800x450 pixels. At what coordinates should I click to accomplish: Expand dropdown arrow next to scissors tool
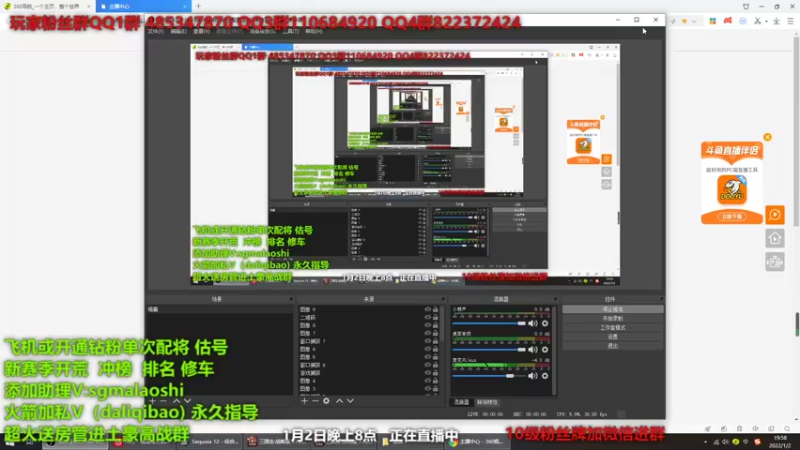click(x=766, y=21)
